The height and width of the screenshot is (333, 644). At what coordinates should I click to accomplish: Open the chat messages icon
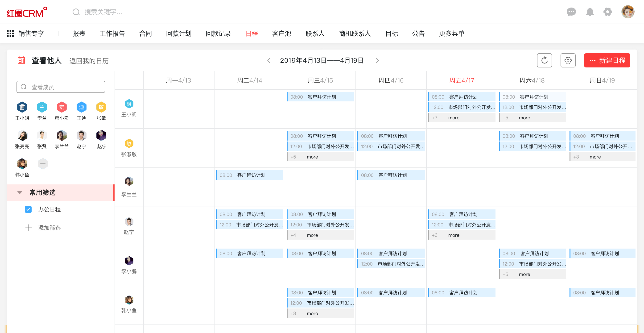click(x=571, y=12)
